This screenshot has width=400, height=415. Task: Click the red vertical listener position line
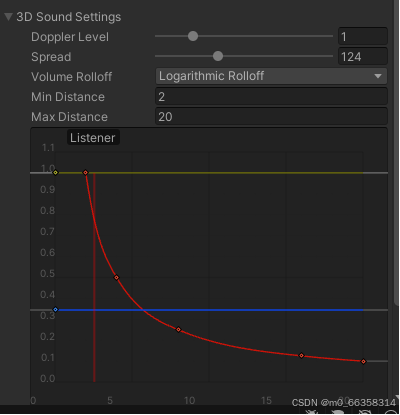[94, 277]
